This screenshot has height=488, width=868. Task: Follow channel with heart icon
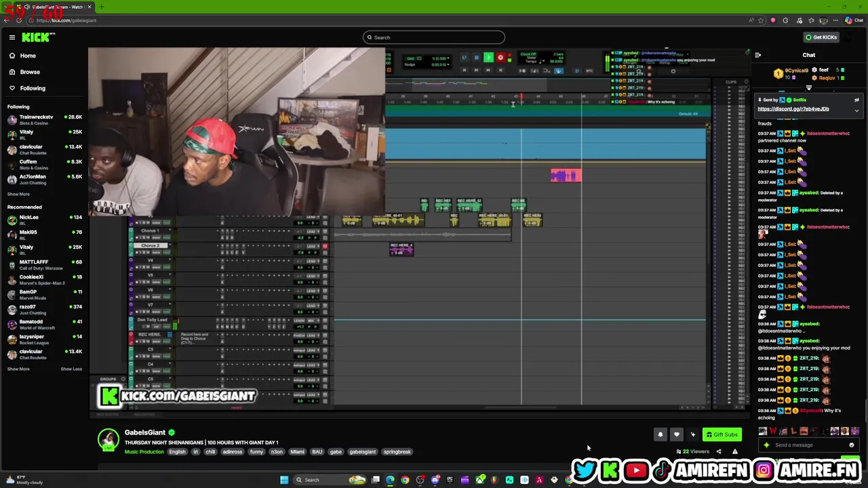676,434
